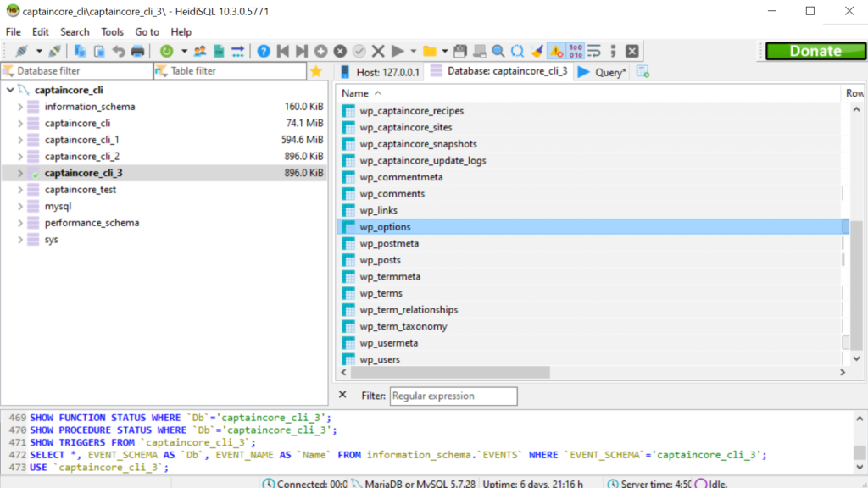
Task: Open the User manager icon
Action: [200, 52]
